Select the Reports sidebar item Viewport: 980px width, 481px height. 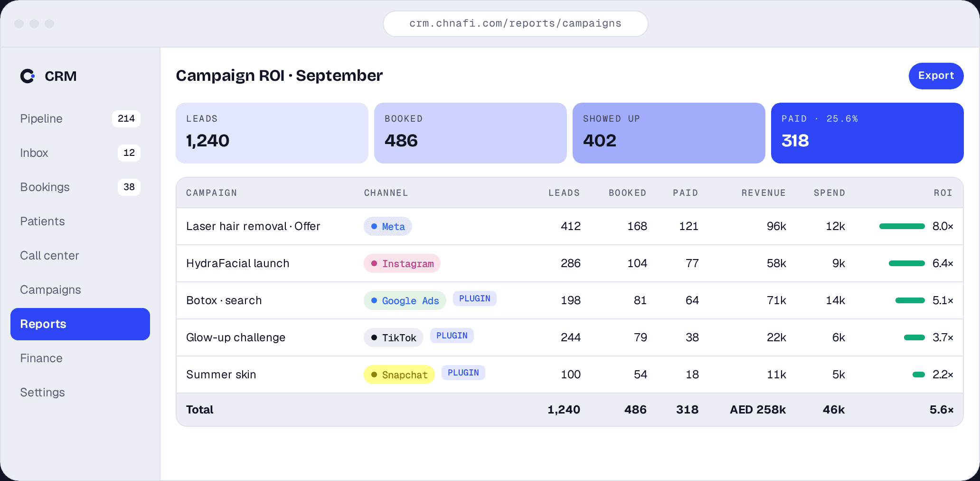[80, 324]
